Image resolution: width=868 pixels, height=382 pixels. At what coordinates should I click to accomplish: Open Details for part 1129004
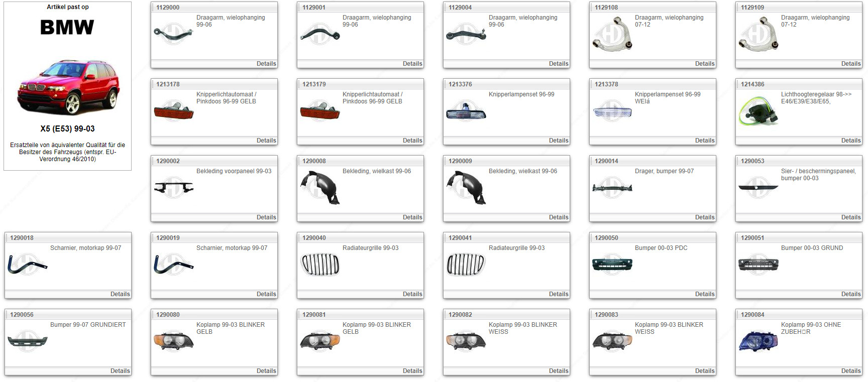point(559,64)
